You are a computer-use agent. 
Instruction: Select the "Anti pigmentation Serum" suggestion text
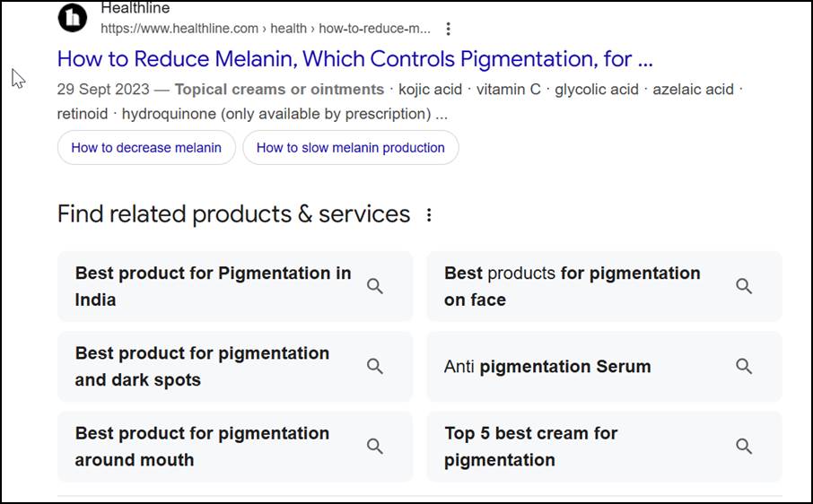coord(547,367)
